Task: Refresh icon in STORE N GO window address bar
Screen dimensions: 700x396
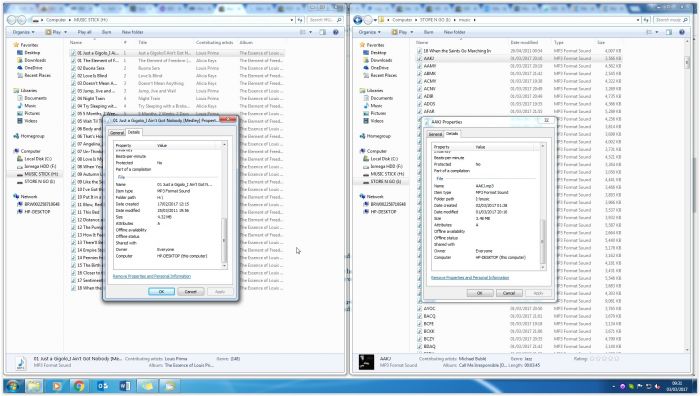Action: 646,20
